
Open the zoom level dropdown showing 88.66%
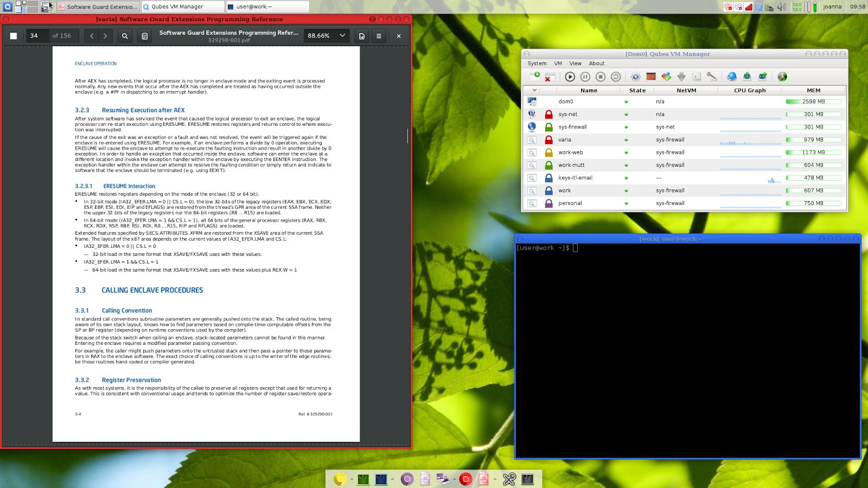325,36
